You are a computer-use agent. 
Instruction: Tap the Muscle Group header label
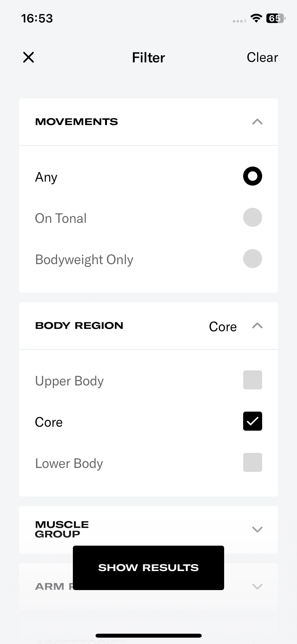pyautogui.click(x=62, y=529)
